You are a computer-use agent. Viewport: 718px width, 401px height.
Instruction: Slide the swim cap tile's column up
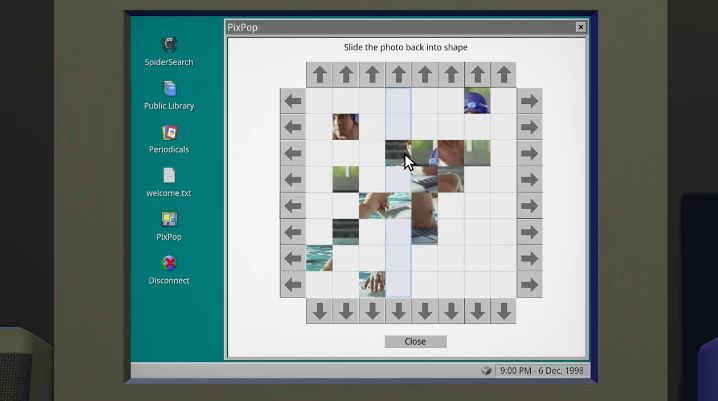pyautogui.click(x=478, y=75)
